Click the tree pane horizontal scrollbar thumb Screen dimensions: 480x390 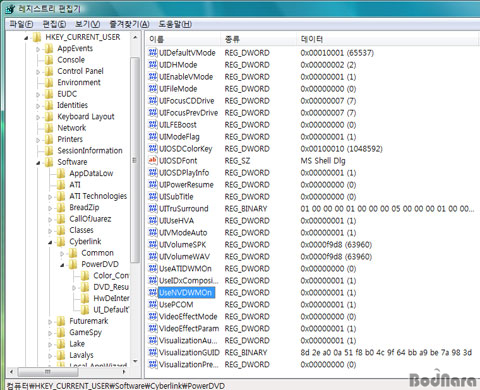[48, 371]
